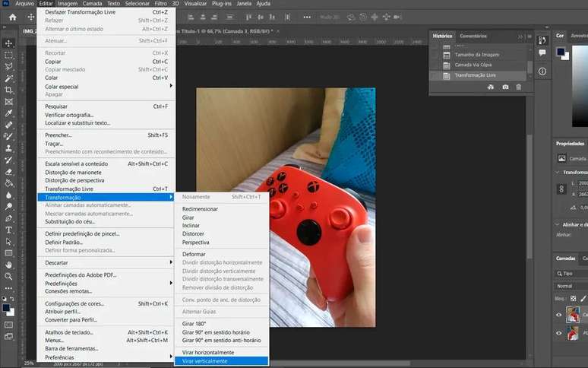Select the Brush tool

[x=8, y=137]
